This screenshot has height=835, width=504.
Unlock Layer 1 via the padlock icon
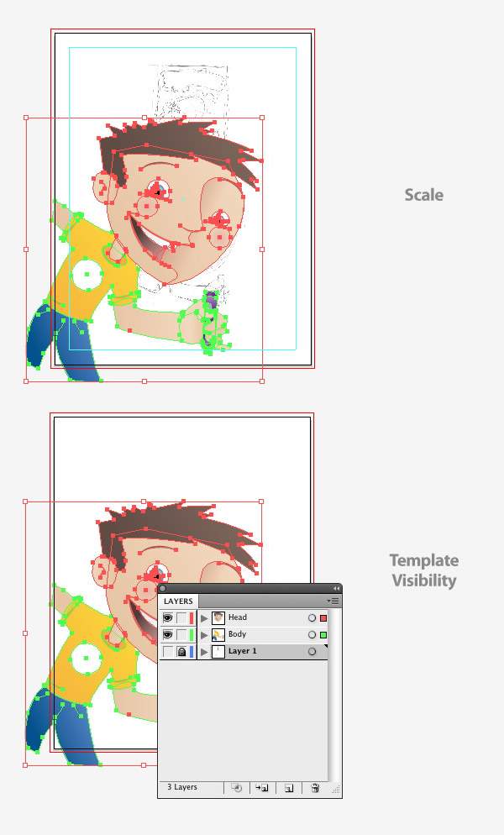181,651
